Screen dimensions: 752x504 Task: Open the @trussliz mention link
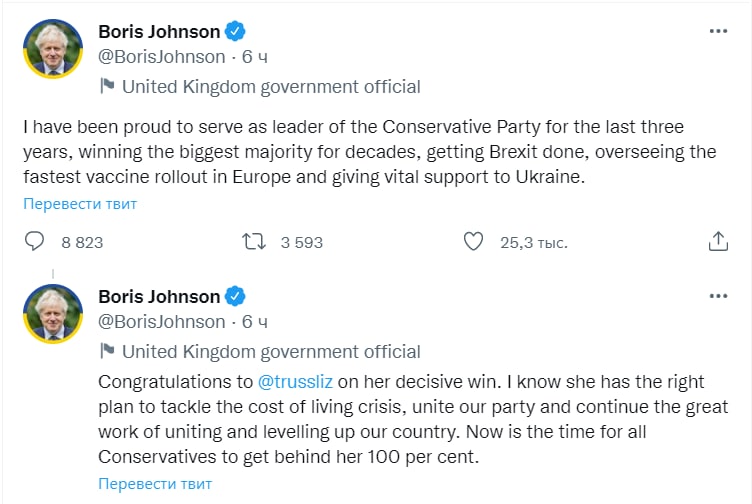point(300,382)
